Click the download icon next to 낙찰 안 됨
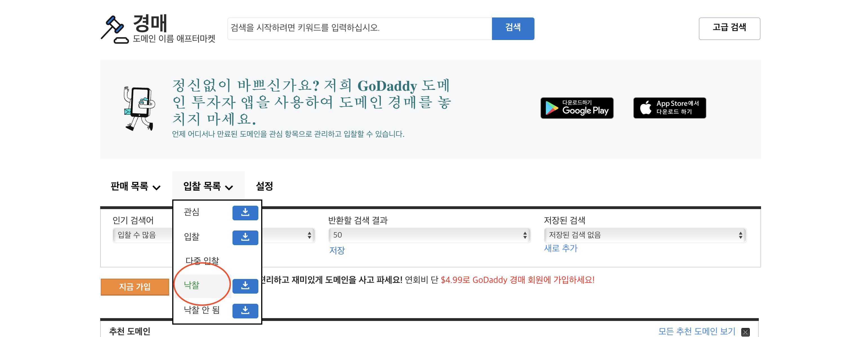The height and width of the screenshot is (337, 868). click(245, 311)
